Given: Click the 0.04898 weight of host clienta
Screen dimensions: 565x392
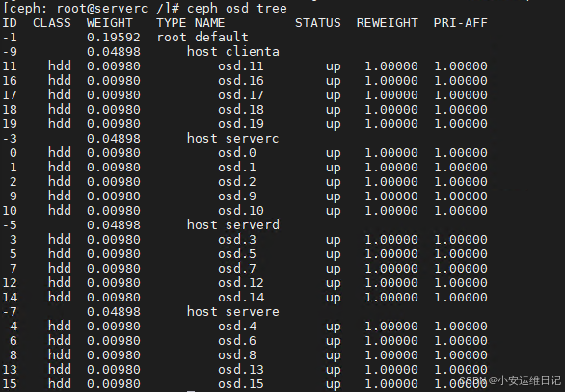Looking at the screenshot, I should 114,52.
